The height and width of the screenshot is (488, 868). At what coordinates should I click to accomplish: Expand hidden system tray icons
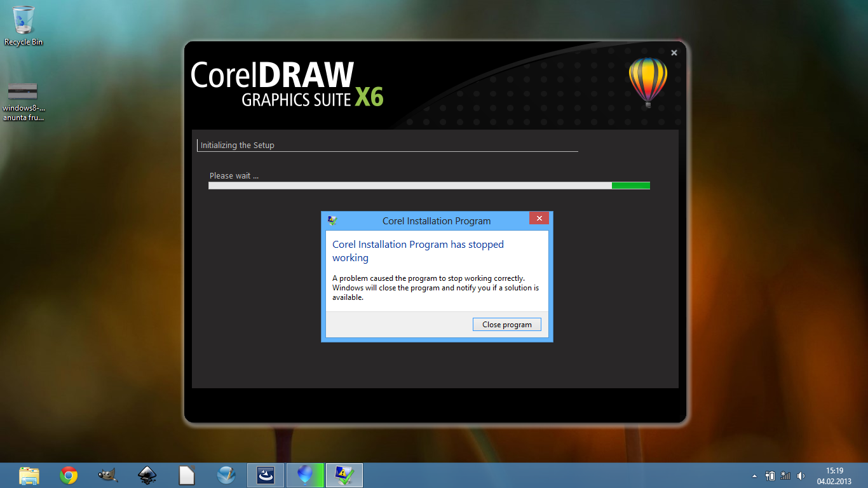754,476
